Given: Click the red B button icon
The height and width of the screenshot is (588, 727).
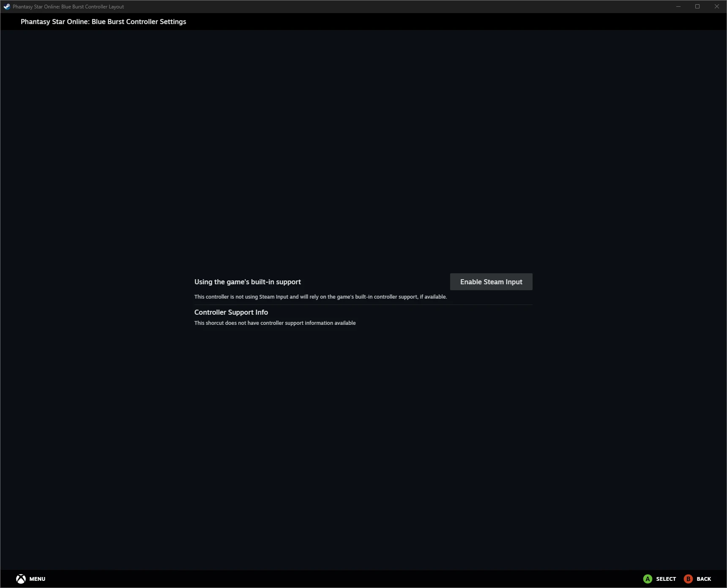Looking at the screenshot, I should click(688, 579).
